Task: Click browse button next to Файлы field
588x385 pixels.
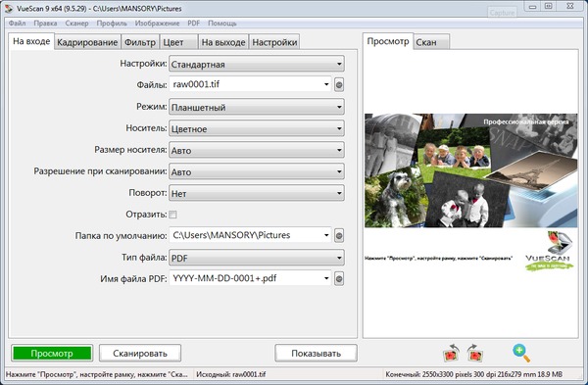Action: click(339, 84)
